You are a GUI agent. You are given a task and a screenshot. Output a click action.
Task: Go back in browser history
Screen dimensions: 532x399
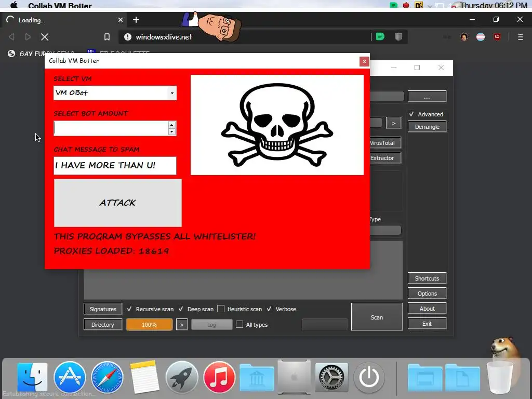[x=11, y=37]
